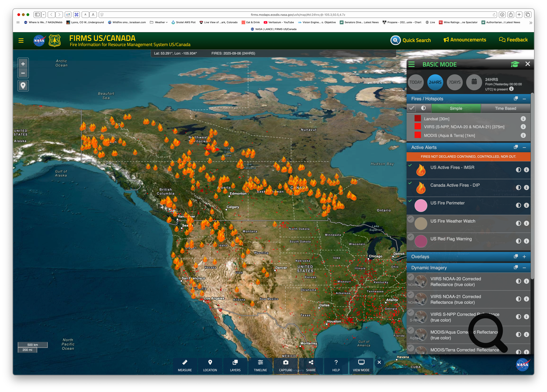
Task: Show info for Landsat [30m]
Action: (x=523, y=119)
